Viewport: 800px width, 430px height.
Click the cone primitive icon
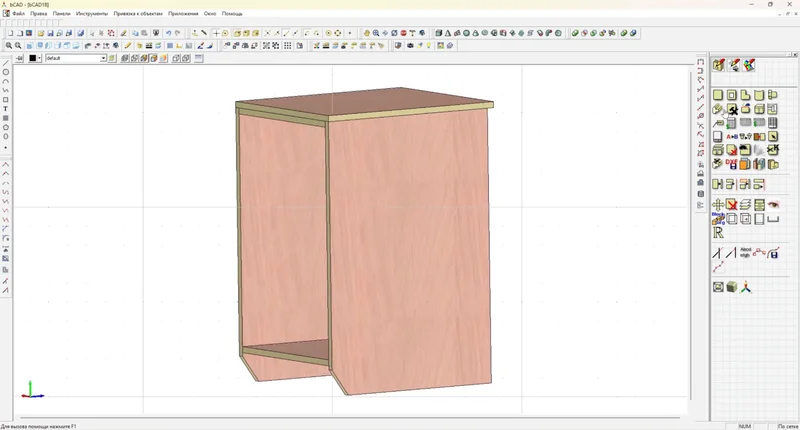tap(448, 33)
